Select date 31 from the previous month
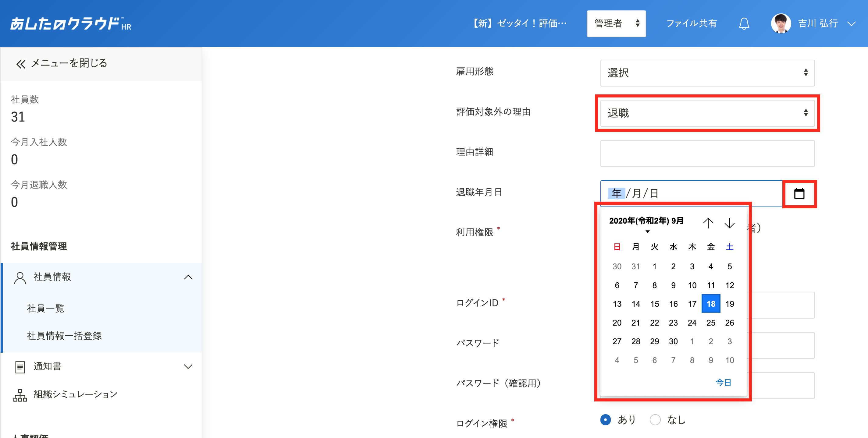The height and width of the screenshot is (438, 868). point(635,266)
